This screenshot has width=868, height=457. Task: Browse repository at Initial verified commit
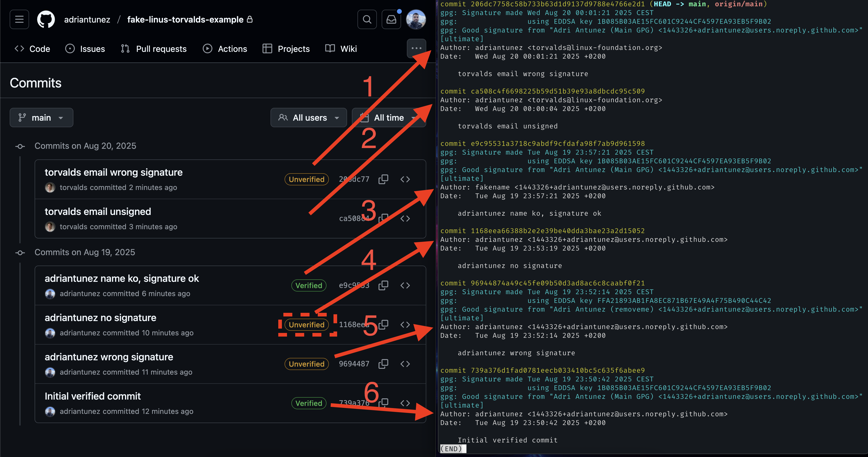coord(405,403)
